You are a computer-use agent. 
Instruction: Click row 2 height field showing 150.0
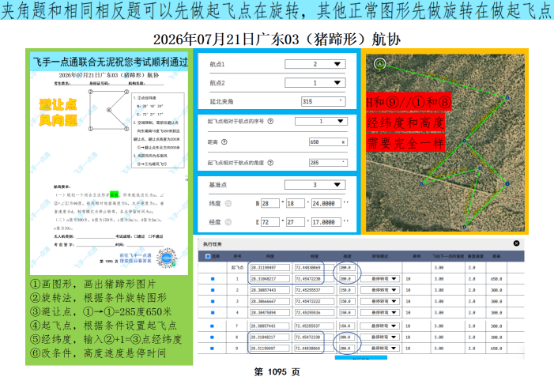point(347,290)
